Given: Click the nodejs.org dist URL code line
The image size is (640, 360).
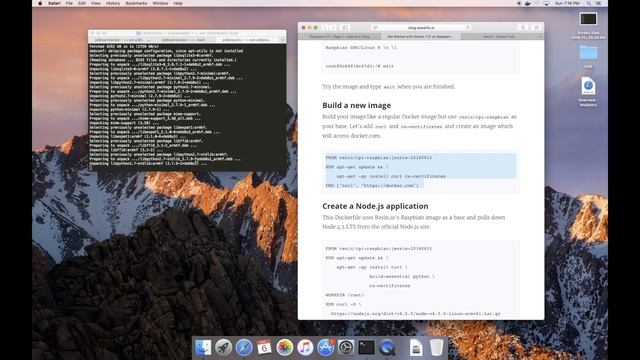Looking at the screenshot, I should 416,314.
